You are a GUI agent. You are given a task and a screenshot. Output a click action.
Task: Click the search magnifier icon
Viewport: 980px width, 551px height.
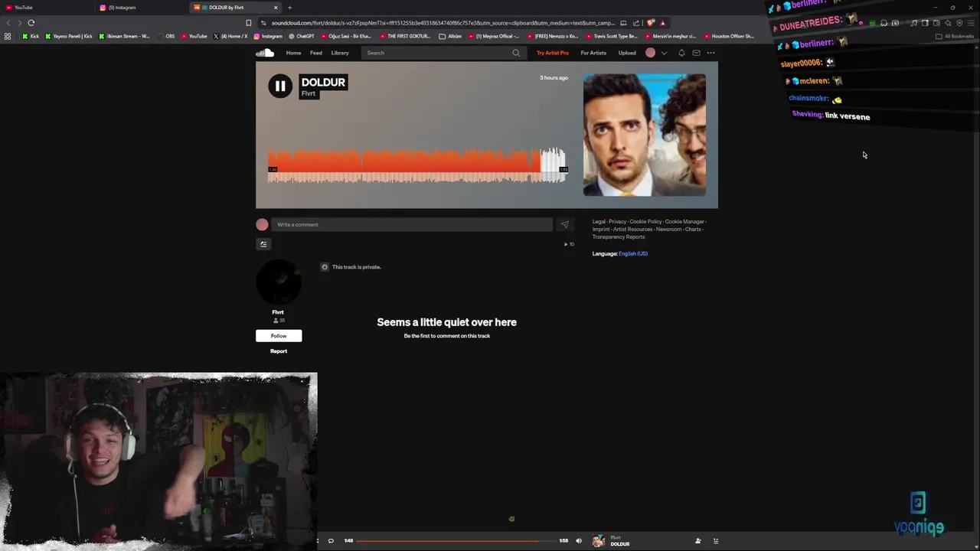(x=516, y=53)
